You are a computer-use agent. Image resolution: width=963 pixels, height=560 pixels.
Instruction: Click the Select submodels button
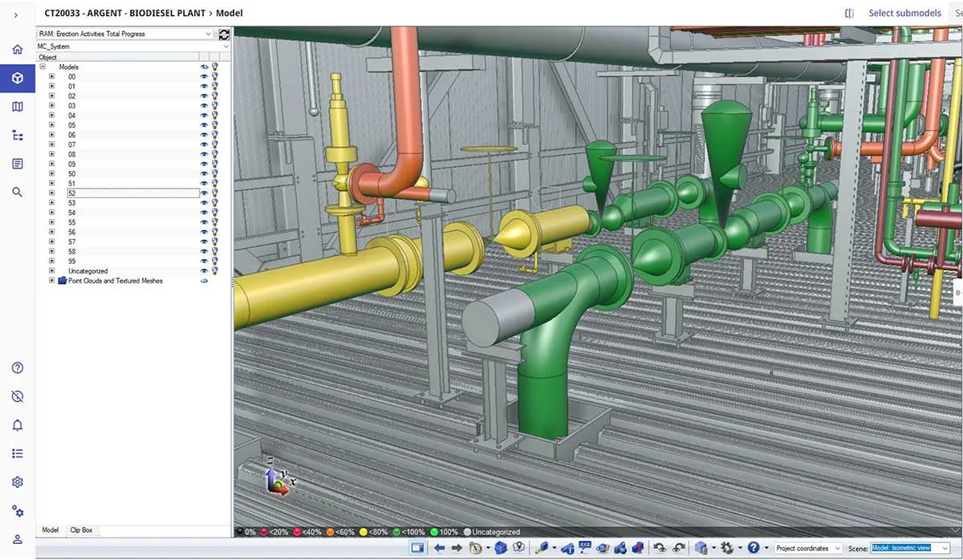click(904, 13)
